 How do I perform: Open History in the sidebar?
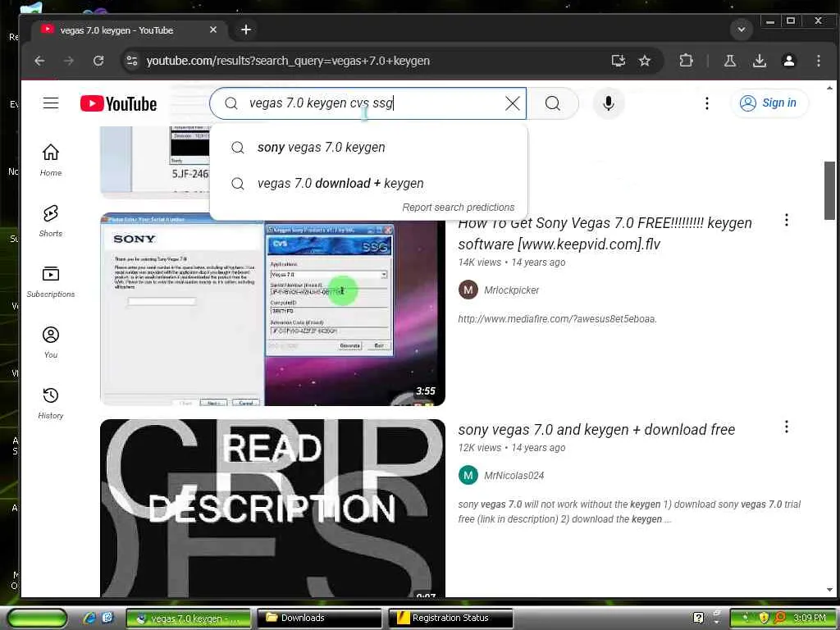(51, 403)
